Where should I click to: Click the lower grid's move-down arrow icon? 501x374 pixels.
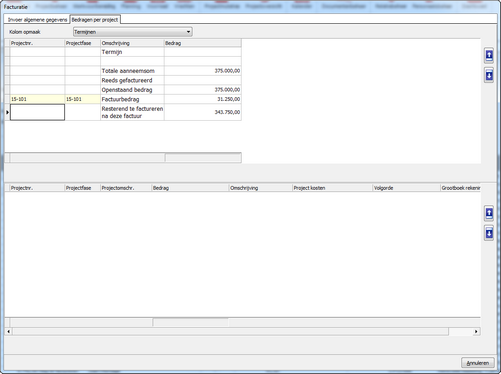pos(489,233)
